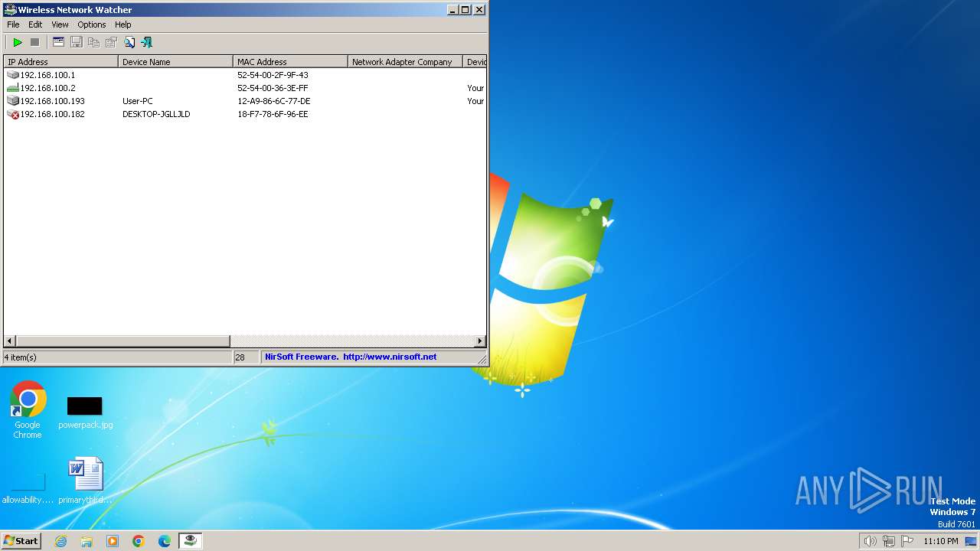Click MAC address 52-54-00-36-3E-FF
Image resolution: width=980 pixels, height=551 pixels.
click(x=273, y=88)
